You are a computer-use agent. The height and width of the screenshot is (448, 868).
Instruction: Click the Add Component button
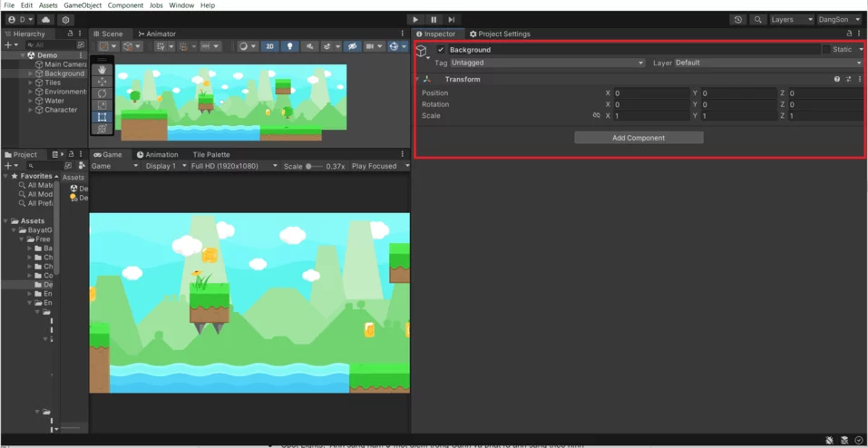(x=639, y=138)
